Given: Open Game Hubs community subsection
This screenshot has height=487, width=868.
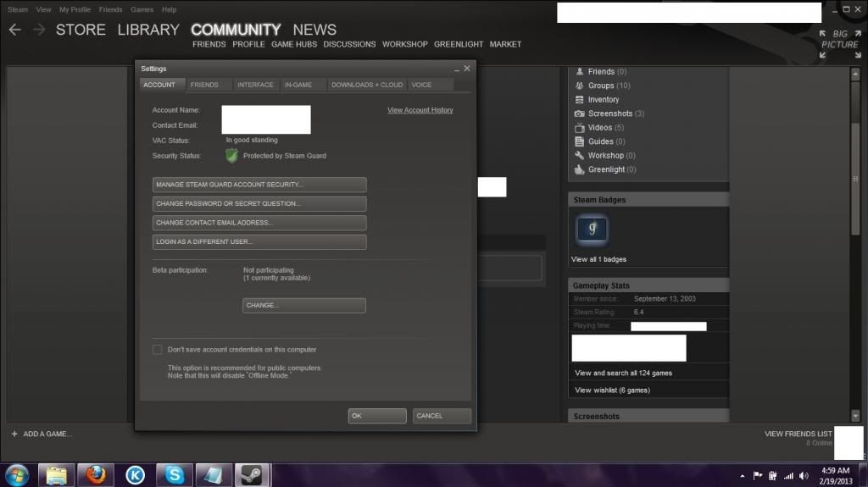Looking at the screenshot, I should 294,44.
